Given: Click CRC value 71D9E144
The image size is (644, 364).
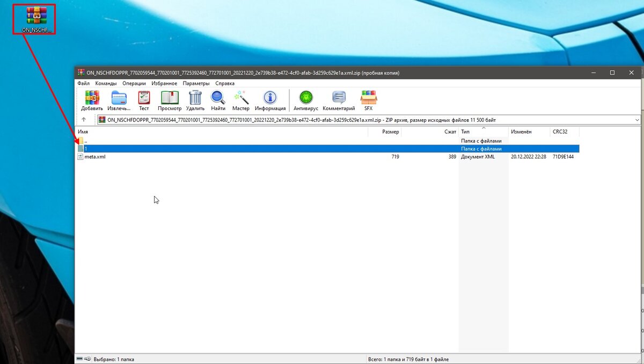Looking at the screenshot, I should (563, 157).
